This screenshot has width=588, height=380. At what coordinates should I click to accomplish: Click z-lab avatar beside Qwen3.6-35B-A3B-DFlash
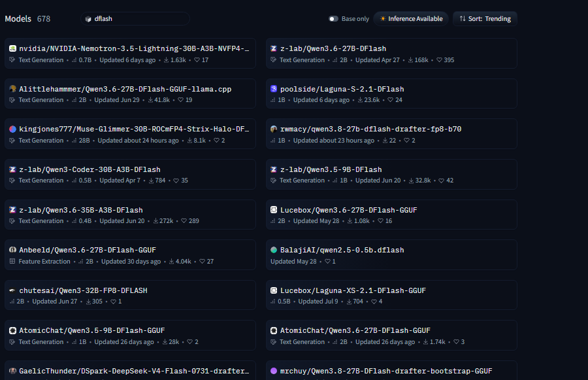click(13, 210)
